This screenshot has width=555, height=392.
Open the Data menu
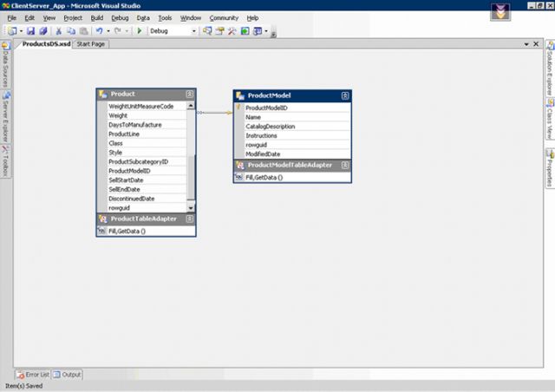[x=143, y=18]
